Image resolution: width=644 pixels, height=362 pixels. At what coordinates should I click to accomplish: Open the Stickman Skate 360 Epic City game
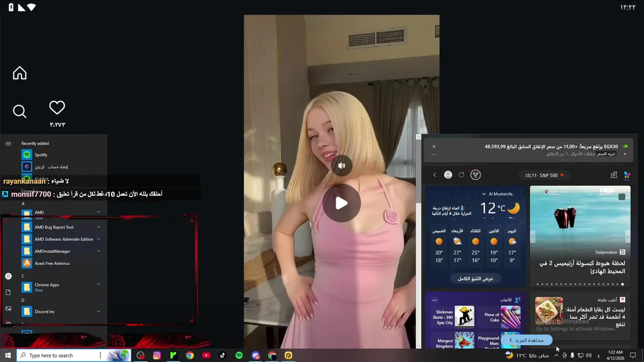(x=454, y=317)
